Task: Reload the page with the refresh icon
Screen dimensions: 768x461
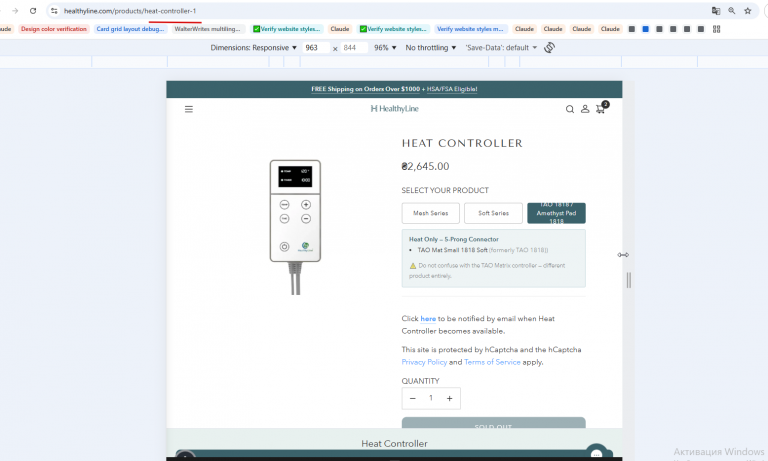Action: click(33, 11)
